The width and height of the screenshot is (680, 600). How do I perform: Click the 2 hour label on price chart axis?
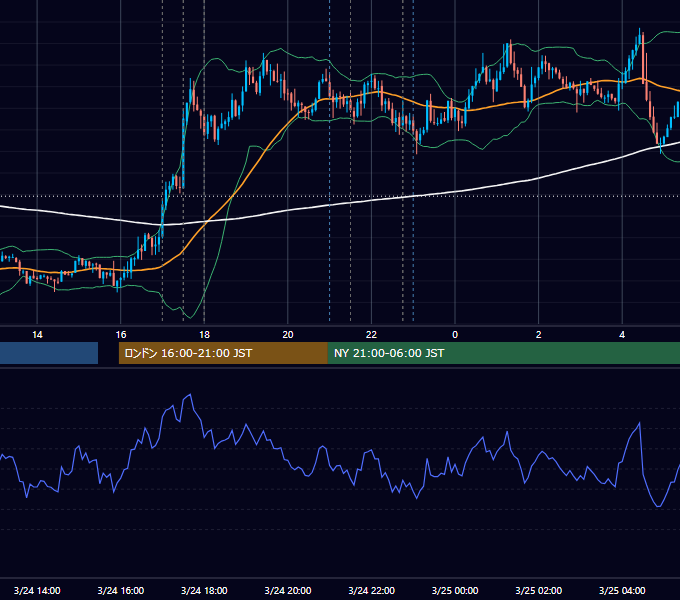click(x=539, y=335)
